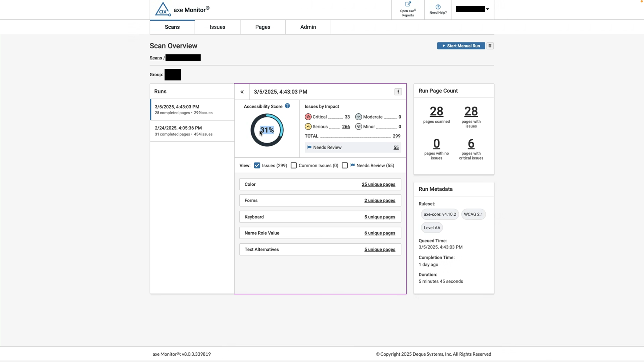The height and width of the screenshot is (362, 644).
Task: Click the 0 pages with no issues count
Action: [436, 144]
